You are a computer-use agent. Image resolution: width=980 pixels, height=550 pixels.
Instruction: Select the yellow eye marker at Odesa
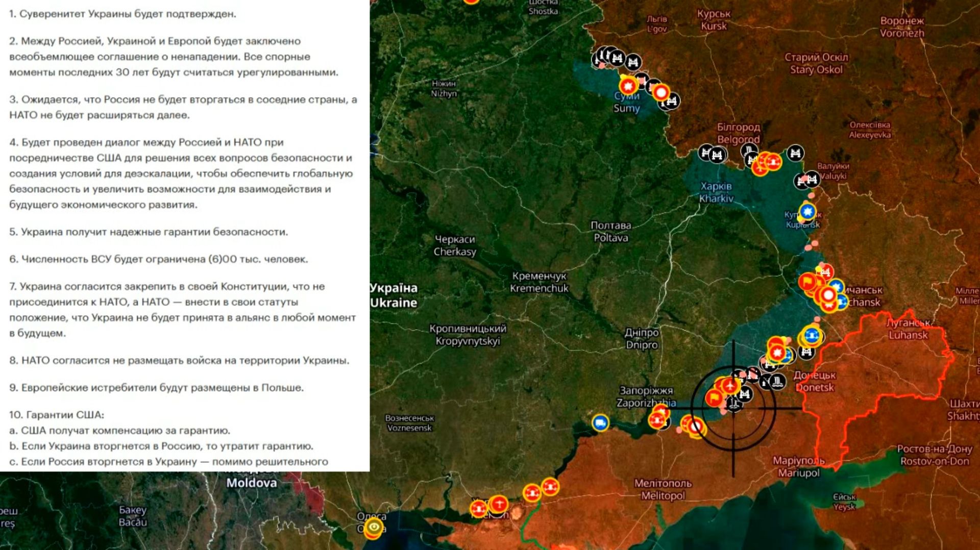(374, 527)
